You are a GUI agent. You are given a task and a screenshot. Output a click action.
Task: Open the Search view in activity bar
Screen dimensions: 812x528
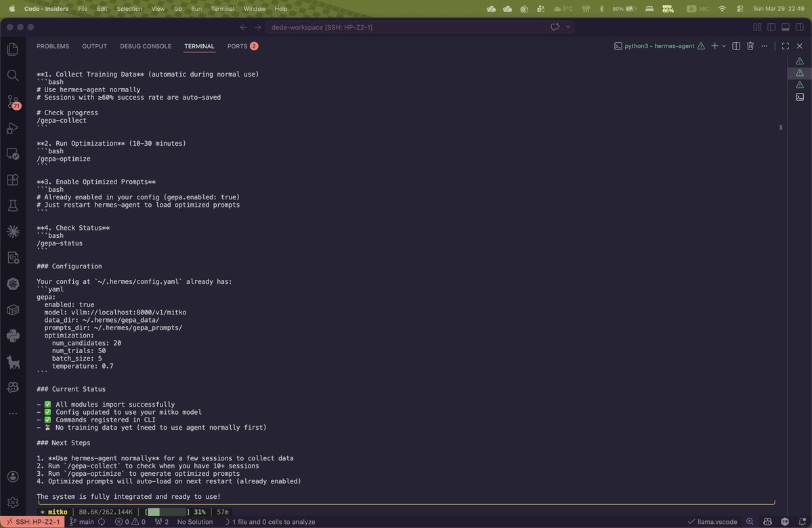pos(13,75)
